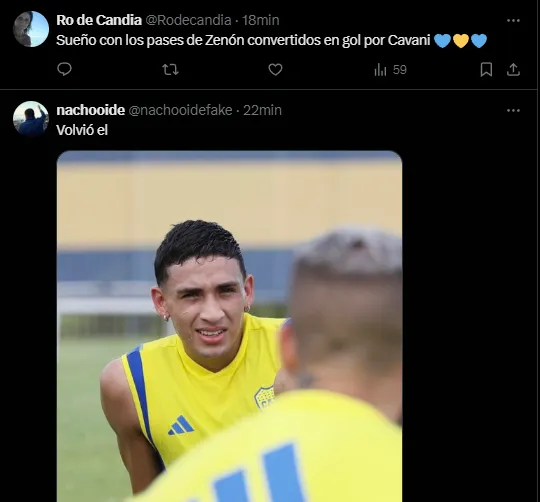
Task: View analytics showing 59 views
Action: [x=391, y=70]
